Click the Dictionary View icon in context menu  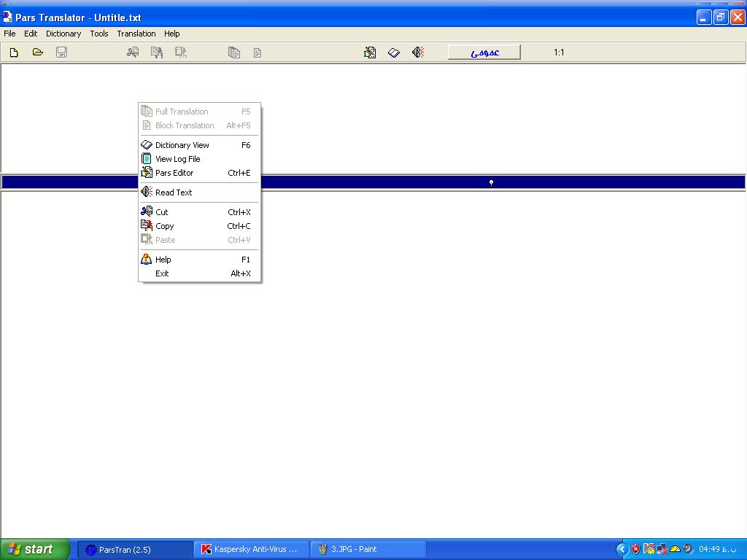pos(146,145)
